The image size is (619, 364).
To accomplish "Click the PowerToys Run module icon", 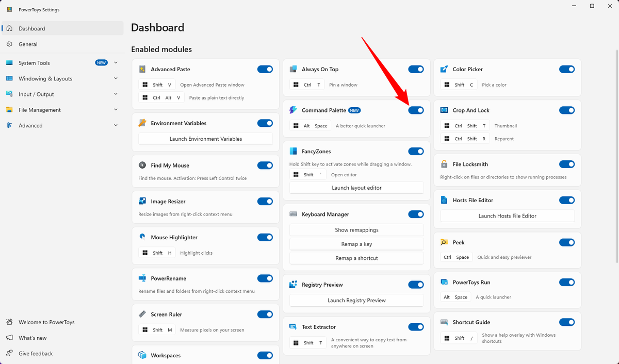I will click(x=444, y=283).
